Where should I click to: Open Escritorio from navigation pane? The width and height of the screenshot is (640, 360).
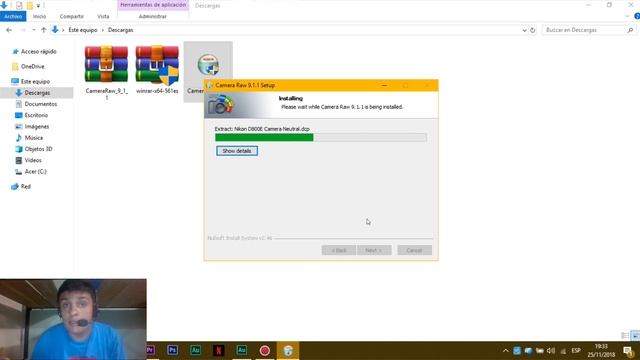click(x=36, y=116)
